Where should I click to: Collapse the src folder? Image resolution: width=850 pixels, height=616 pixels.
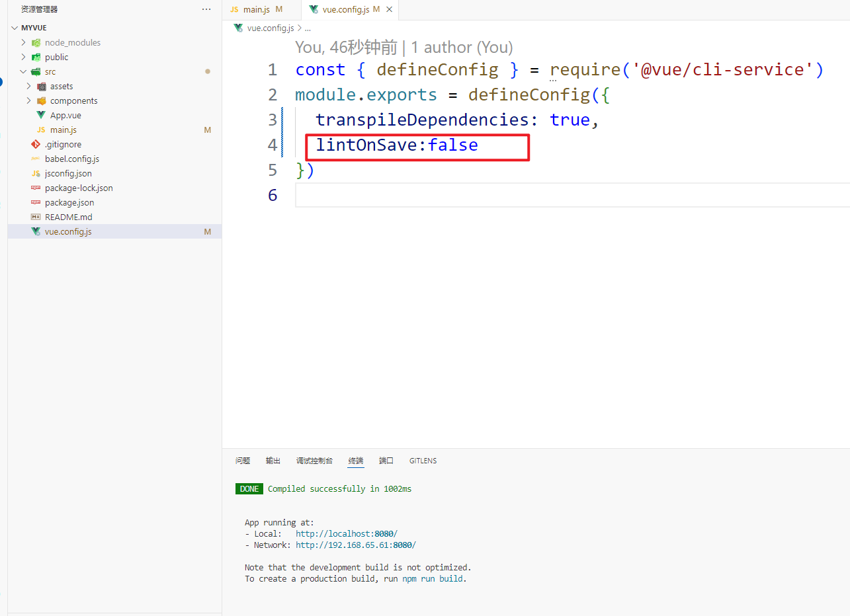(24, 71)
